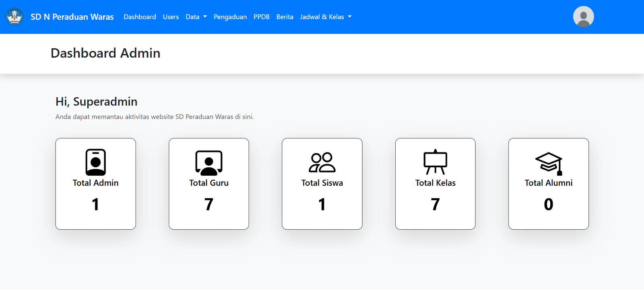Image resolution: width=644 pixels, height=290 pixels.
Task: Click the Total Alumni graduation cap icon
Action: coord(548,163)
